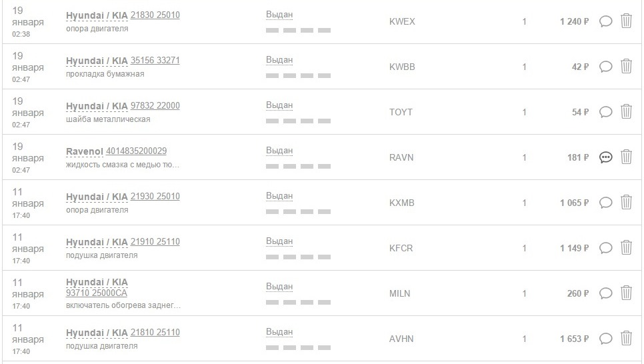
Task: Click status progress bar in KXMB row
Action: point(298,211)
